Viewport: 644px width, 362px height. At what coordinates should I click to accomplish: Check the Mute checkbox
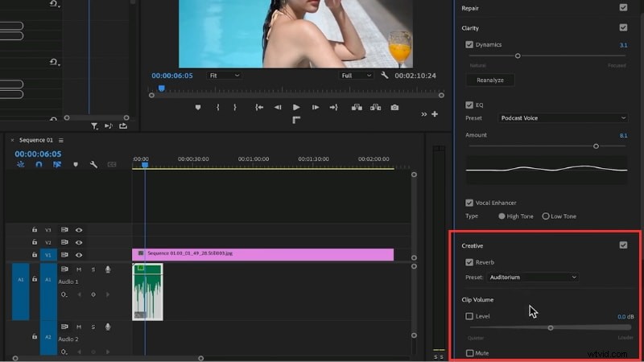coord(469,353)
